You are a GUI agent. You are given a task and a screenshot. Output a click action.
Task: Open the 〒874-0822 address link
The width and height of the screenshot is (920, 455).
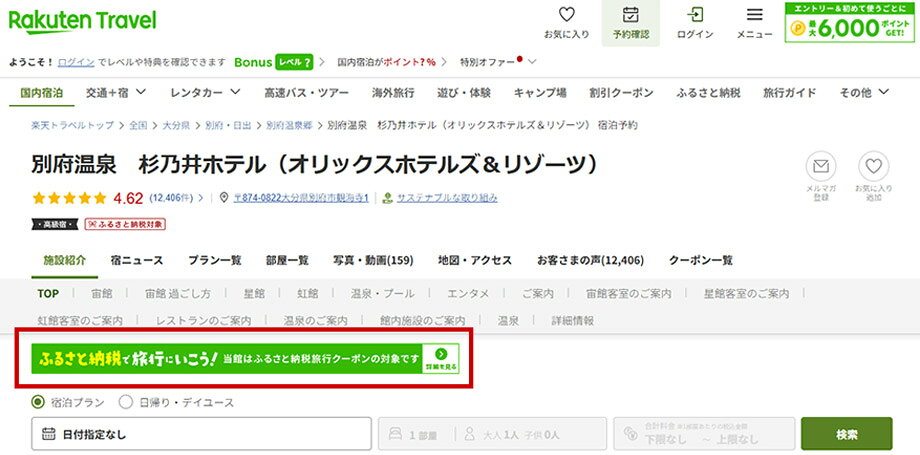[x=300, y=198]
